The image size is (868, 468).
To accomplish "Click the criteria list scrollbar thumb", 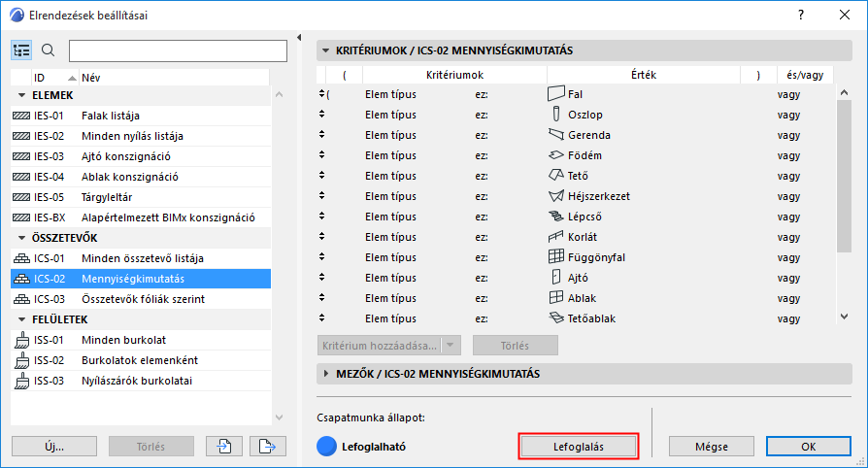I will pyautogui.click(x=844, y=176).
